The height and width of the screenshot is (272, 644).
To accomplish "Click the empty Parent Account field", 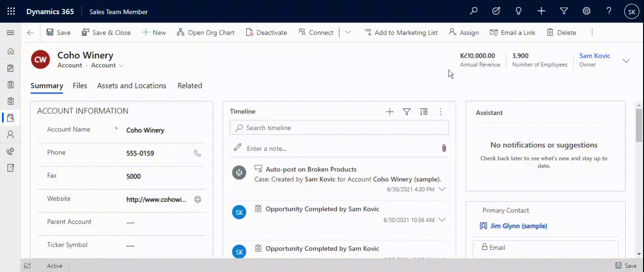I will tap(131, 223).
